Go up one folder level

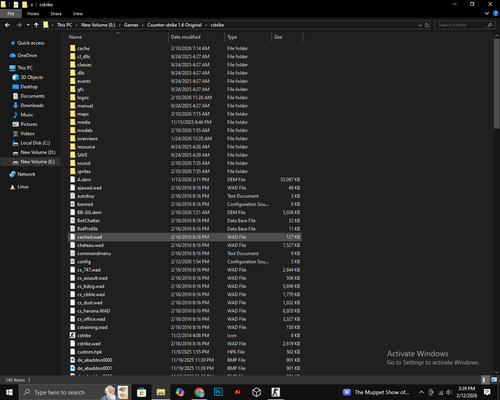pyautogui.click(x=36, y=25)
